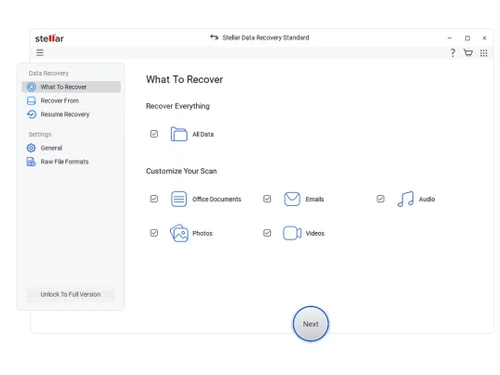This screenshot has width=500, height=375.
Task: Click the Resume Recovery icon
Action: 31,114
